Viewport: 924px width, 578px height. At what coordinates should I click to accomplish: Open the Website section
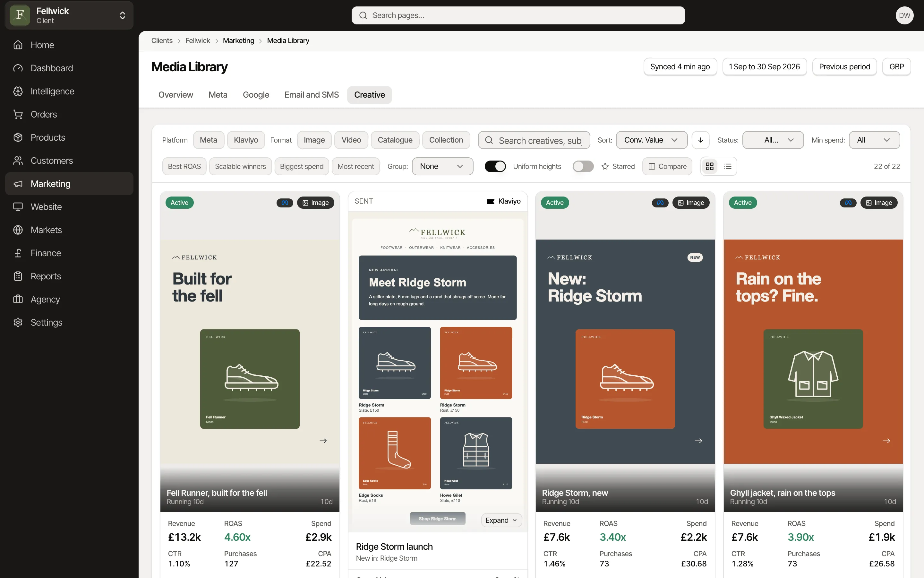pos(69,207)
